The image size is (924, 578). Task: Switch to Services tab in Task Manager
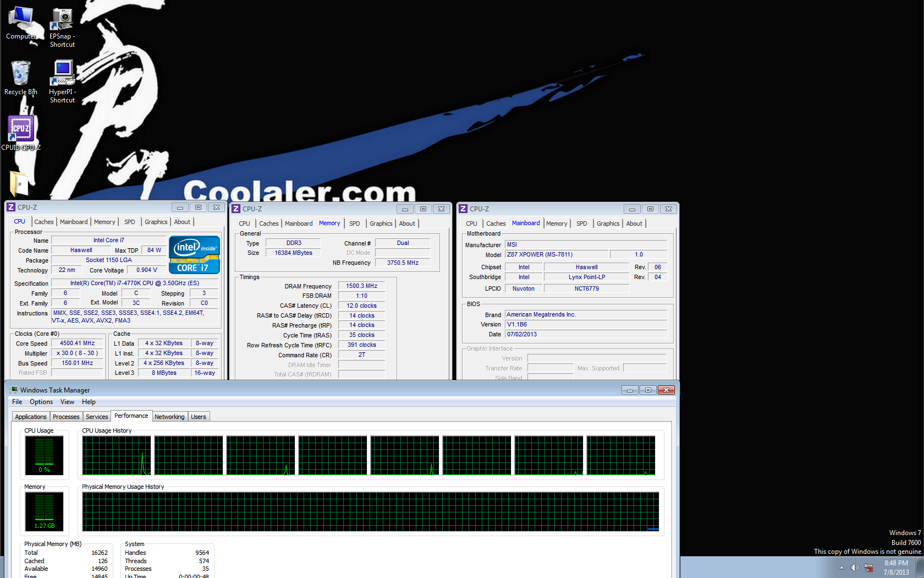pos(97,417)
